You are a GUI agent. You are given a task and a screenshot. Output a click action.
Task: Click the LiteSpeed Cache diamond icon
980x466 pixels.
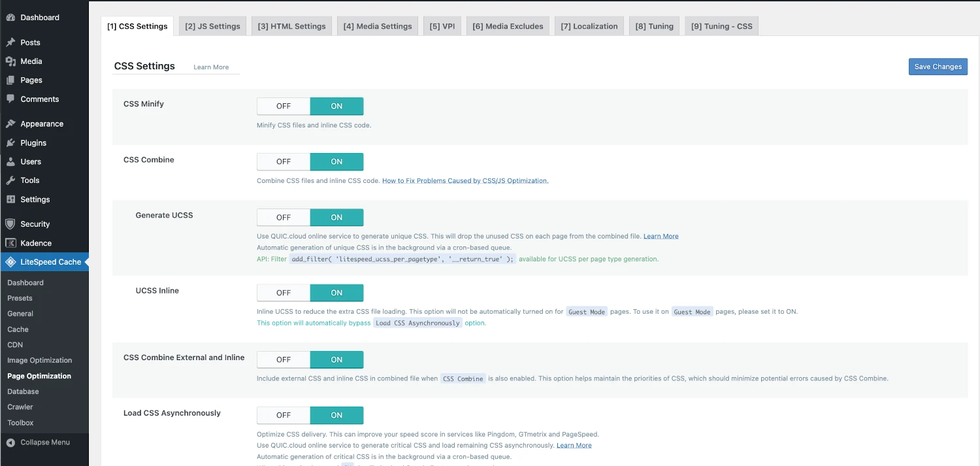coord(10,262)
